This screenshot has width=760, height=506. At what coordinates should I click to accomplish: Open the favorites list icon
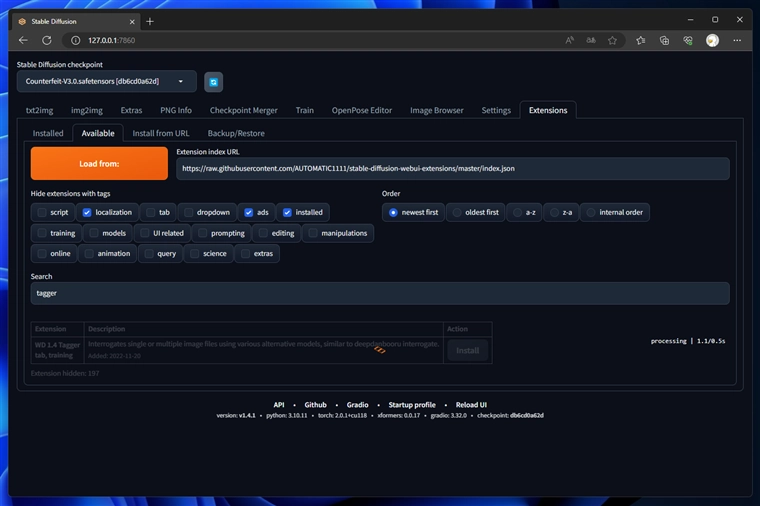pos(641,40)
